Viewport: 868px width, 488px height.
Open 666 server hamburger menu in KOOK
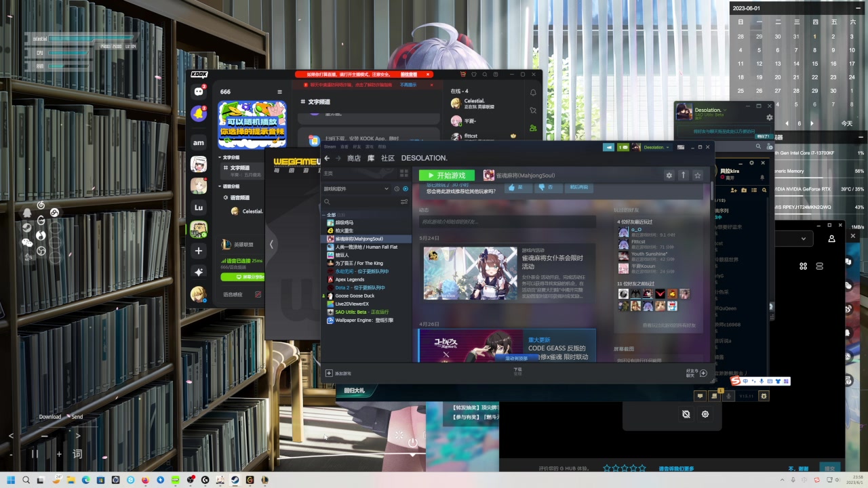point(279,91)
